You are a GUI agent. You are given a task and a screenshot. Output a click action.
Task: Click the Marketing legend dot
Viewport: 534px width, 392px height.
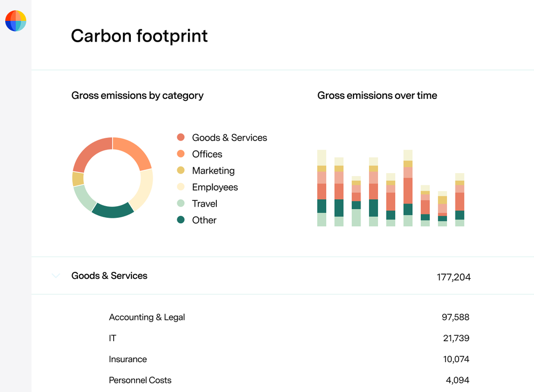coord(181,170)
